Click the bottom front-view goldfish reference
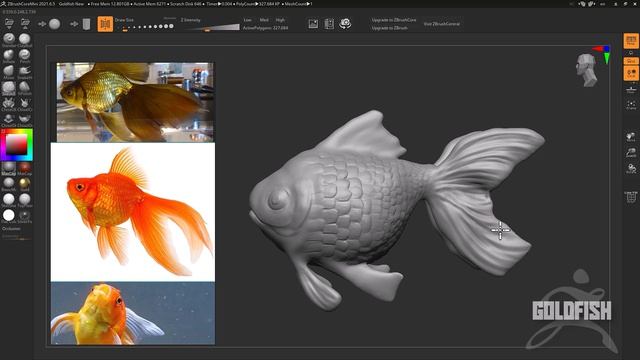 click(133, 313)
